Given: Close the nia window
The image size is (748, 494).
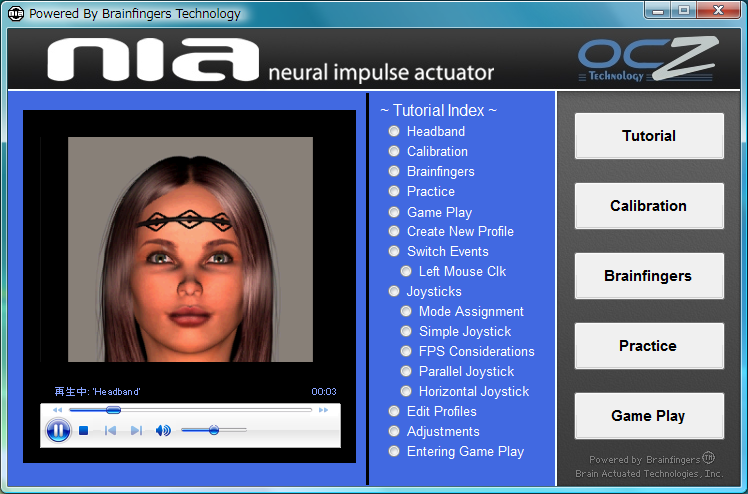Looking at the screenshot, I should (718, 10).
